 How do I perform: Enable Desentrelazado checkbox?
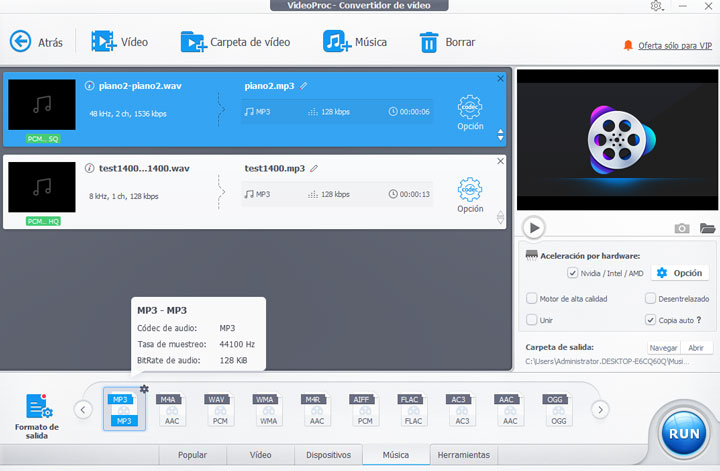[x=650, y=299]
